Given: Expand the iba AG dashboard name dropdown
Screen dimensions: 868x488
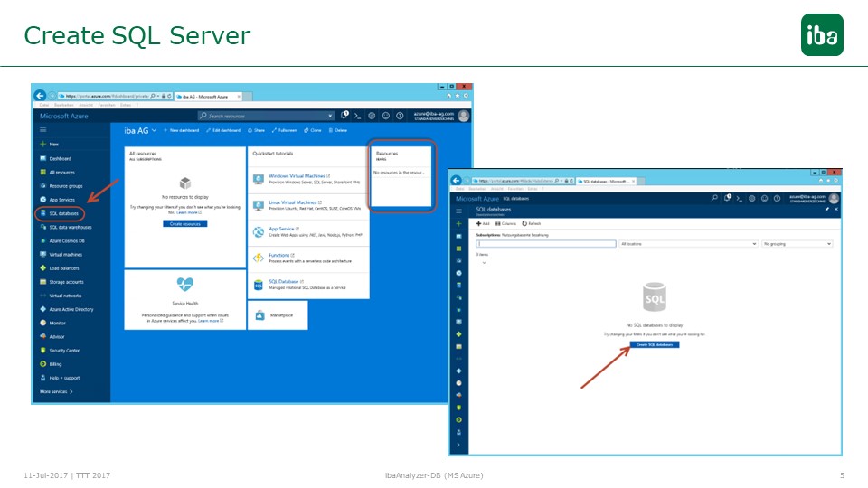Looking at the screenshot, I should tap(154, 130).
